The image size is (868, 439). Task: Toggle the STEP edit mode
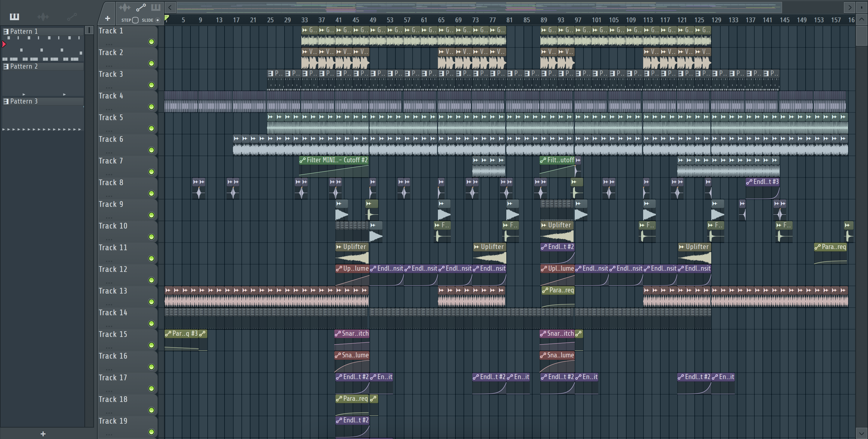click(135, 20)
